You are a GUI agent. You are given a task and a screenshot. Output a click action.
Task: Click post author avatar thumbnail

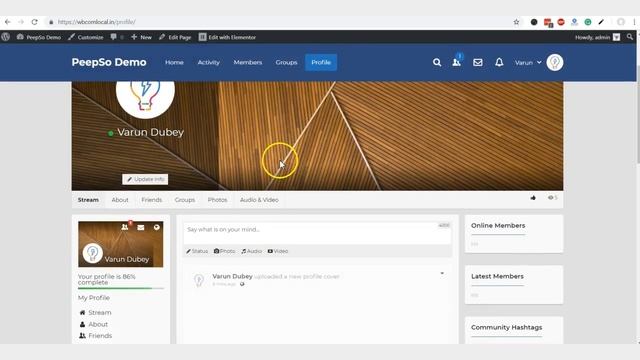199,280
